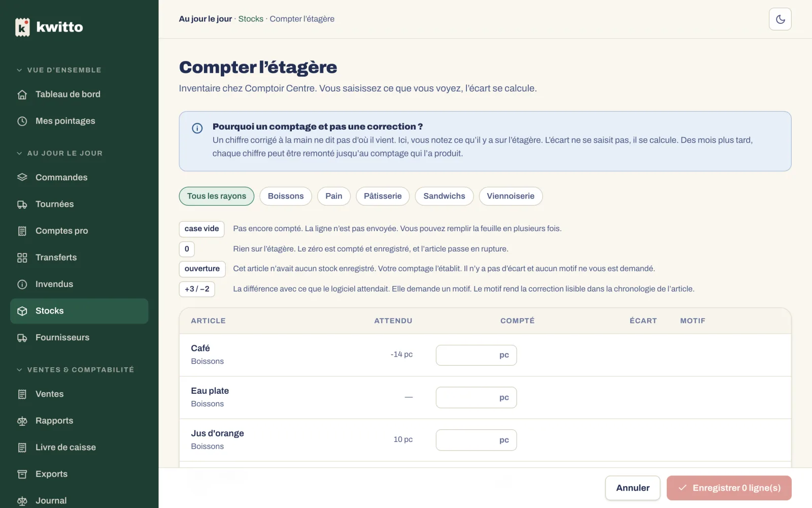Click the Jus d'orange article name
This screenshot has width=812, height=508.
(x=218, y=433)
